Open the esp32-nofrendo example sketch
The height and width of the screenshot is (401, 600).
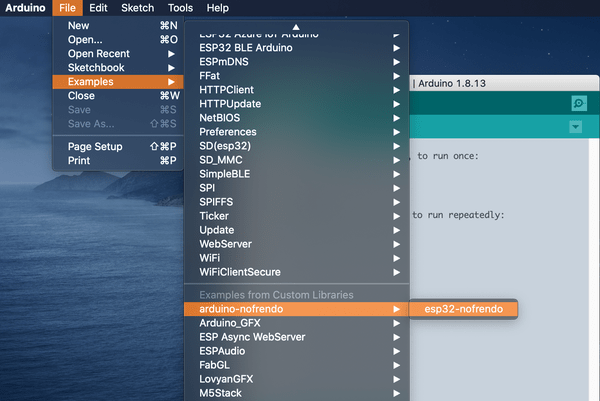coord(463,309)
